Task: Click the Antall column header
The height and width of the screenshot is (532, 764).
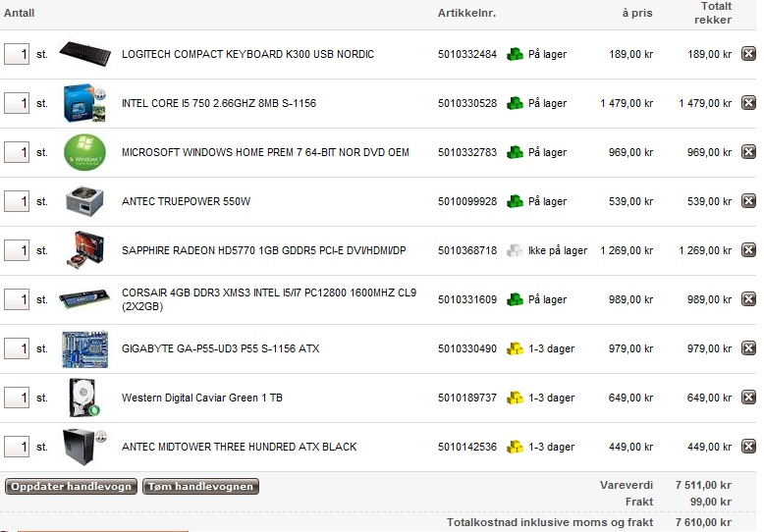Action: click(19, 13)
